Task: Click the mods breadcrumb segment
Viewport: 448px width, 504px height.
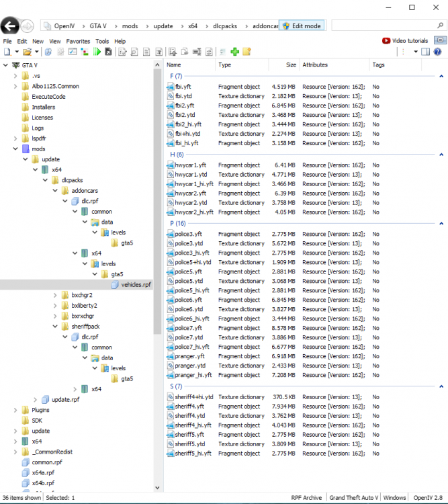Action: 130,26
